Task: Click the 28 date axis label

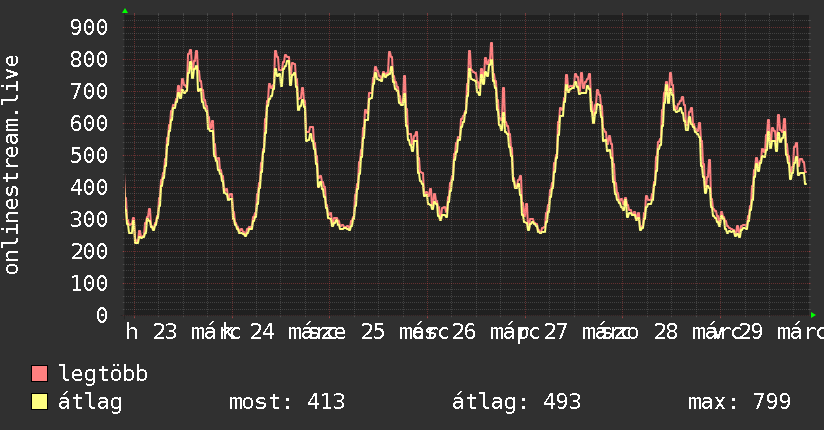Action: click(x=666, y=332)
